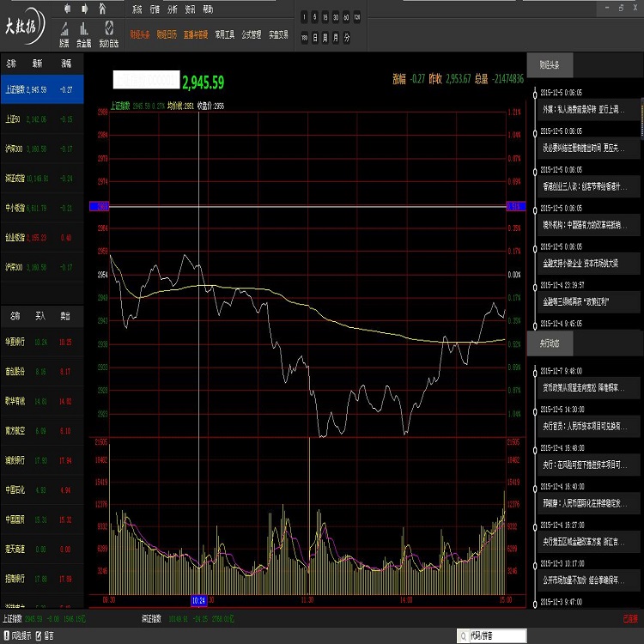This screenshot has height=644, width=644.
Task: Select the 央行动态 news panel tab
Action: [x=550, y=343]
